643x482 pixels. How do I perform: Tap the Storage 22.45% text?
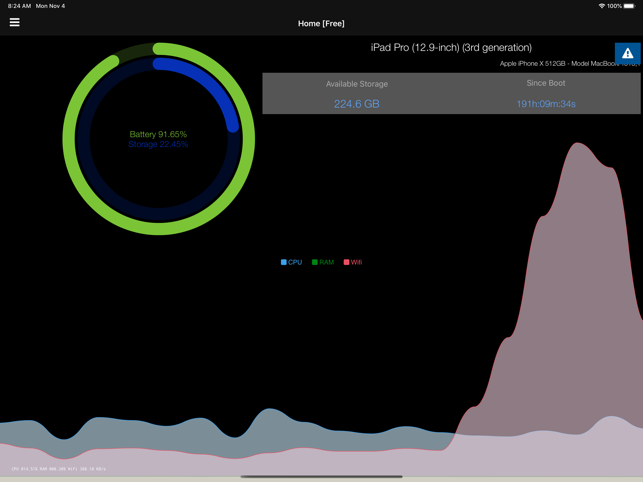(158, 144)
